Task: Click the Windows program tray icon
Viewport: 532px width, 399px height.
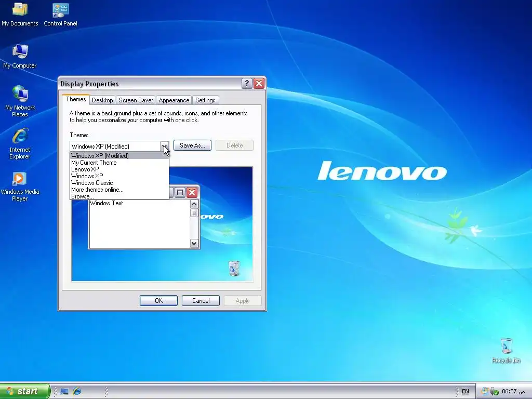Action: point(485,391)
